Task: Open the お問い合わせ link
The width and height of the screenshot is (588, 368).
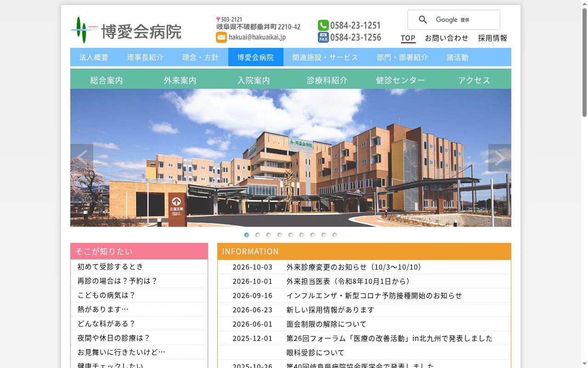Action: point(447,38)
